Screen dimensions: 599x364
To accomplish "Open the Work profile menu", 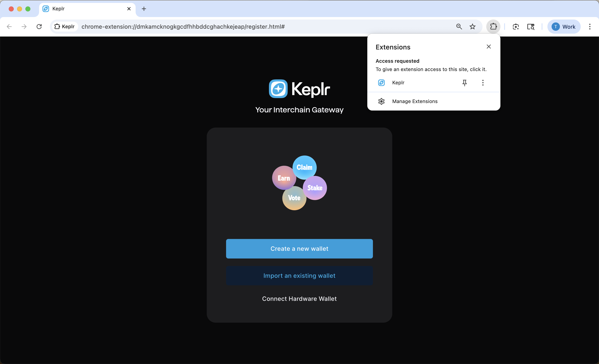I will click(x=563, y=26).
